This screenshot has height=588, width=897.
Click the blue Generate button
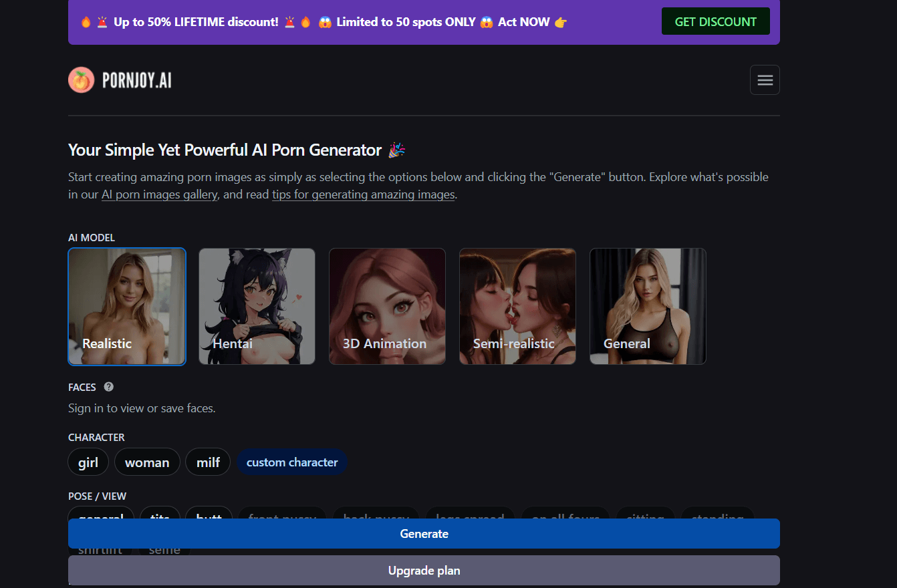pyautogui.click(x=424, y=534)
